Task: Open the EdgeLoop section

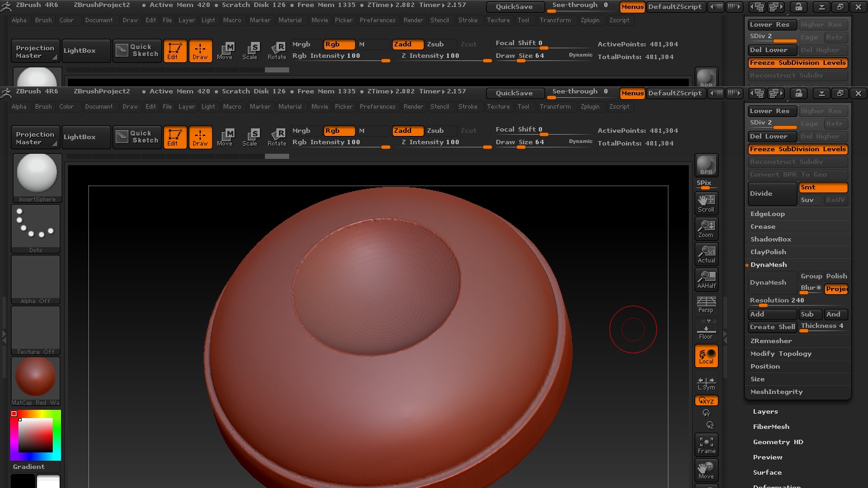Action: [768, 214]
